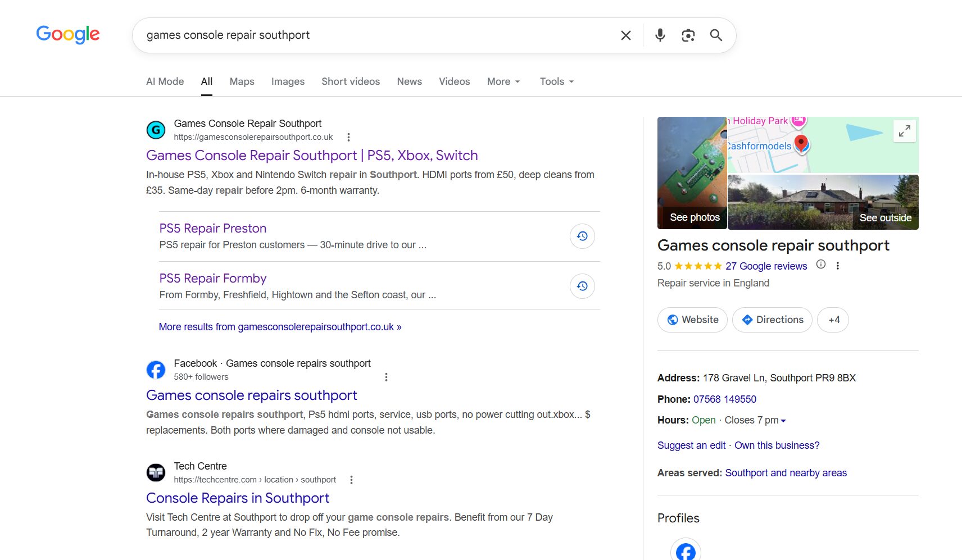Switch to Maps tab
Viewport: 962px width, 560px height.
pyautogui.click(x=242, y=81)
